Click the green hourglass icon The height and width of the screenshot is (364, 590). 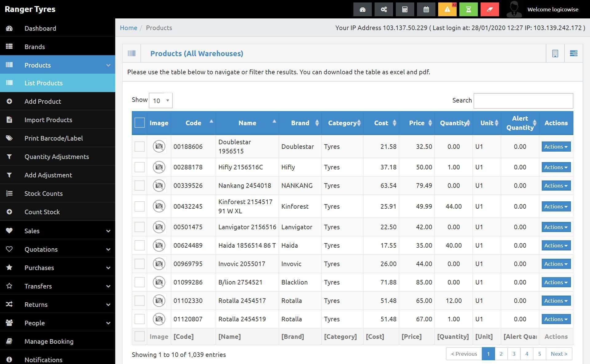pos(468,10)
